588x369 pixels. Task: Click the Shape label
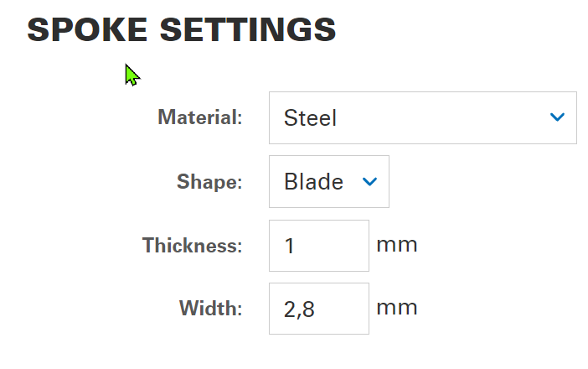click(x=209, y=181)
